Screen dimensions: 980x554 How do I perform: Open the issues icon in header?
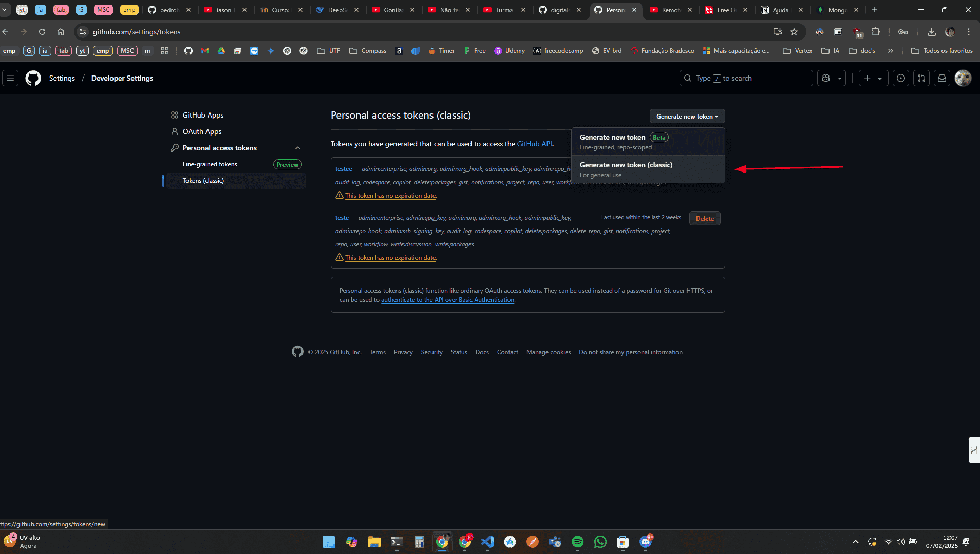click(x=901, y=78)
